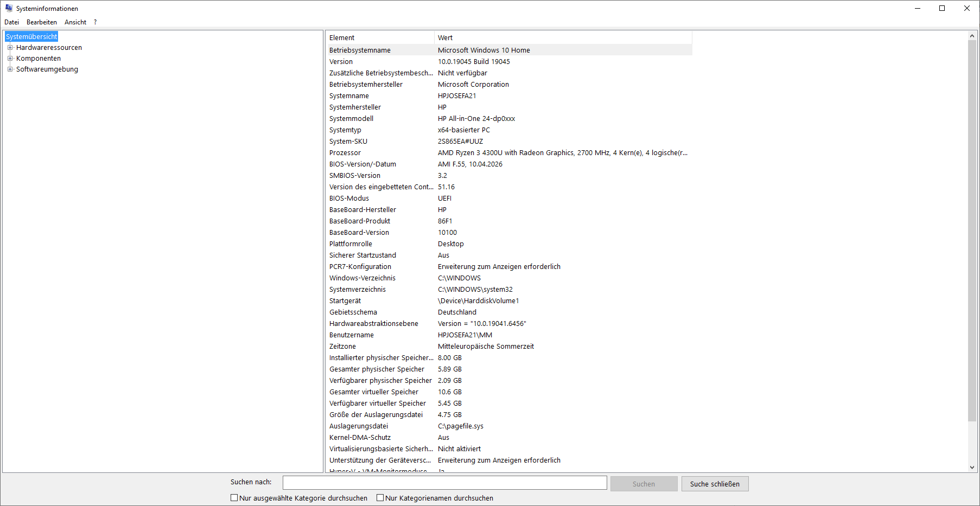Select Systemübersicht in the tree
This screenshot has width=980, height=506.
pyautogui.click(x=31, y=37)
